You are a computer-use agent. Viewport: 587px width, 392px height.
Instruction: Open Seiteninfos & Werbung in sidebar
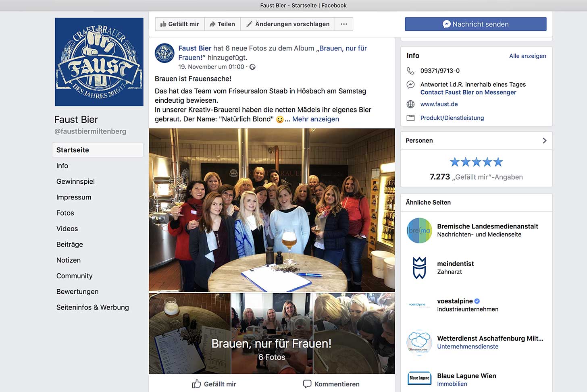tap(93, 307)
